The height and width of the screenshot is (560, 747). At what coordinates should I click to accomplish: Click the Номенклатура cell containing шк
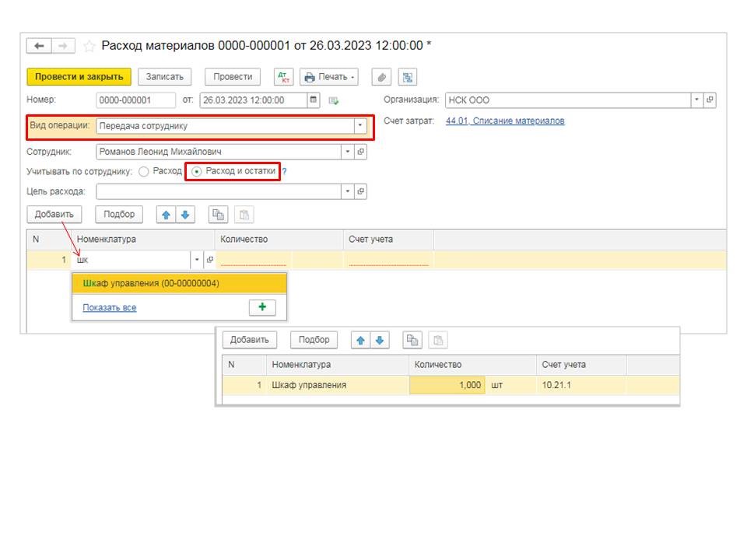point(132,260)
